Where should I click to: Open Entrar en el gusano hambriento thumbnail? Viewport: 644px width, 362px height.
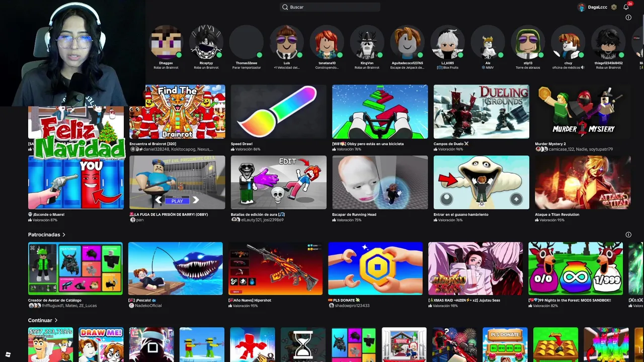(481, 183)
